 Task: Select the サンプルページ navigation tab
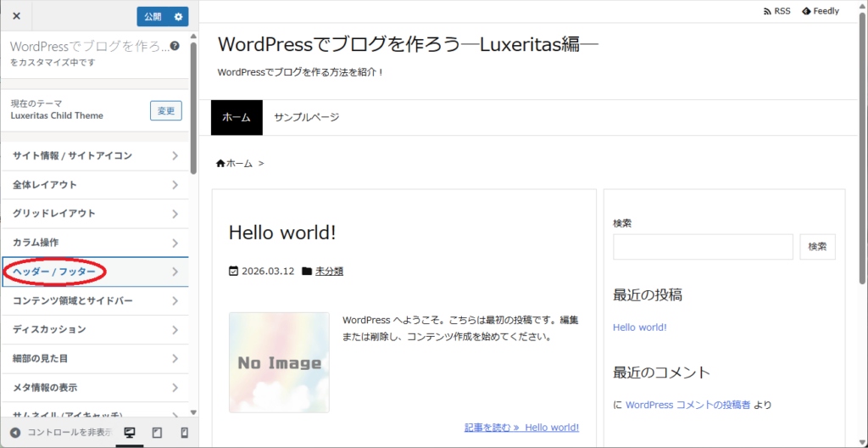click(x=307, y=117)
